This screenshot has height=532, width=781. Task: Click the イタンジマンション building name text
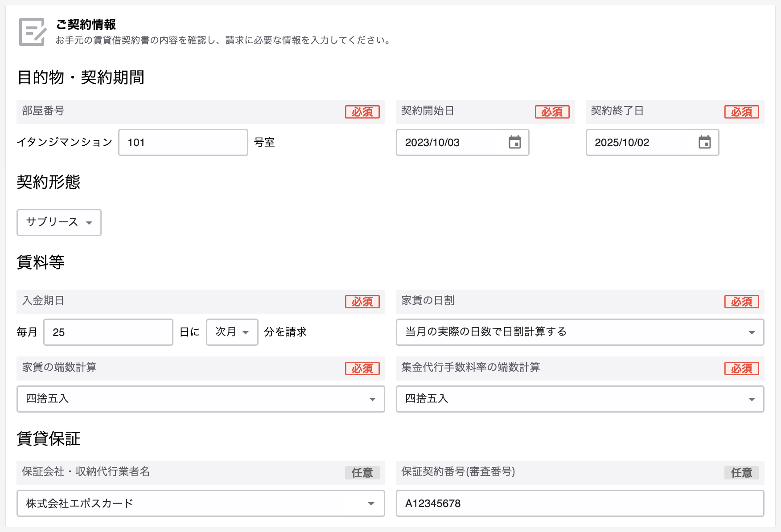point(65,142)
